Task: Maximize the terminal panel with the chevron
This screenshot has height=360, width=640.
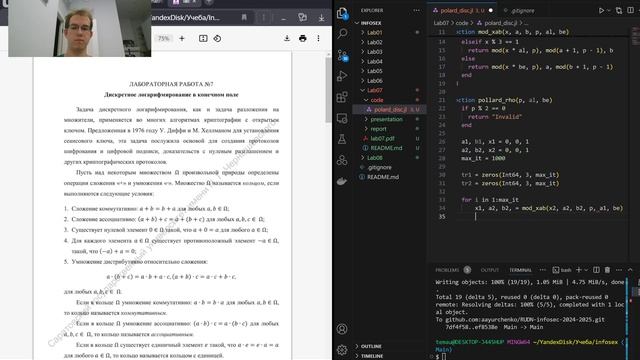Action: [x=630, y=270]
